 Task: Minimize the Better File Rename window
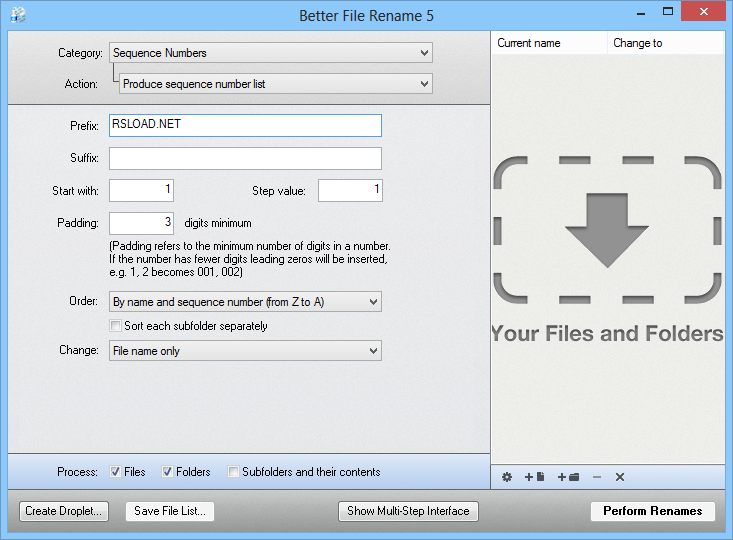click(x=641, y=13)
